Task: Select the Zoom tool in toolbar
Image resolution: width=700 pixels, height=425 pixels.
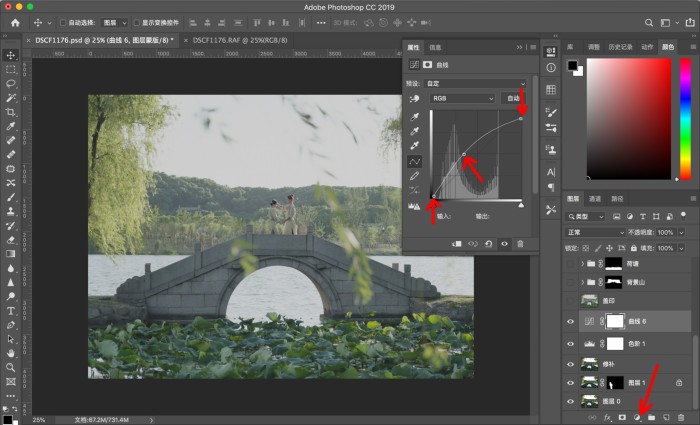Action: 11,367
